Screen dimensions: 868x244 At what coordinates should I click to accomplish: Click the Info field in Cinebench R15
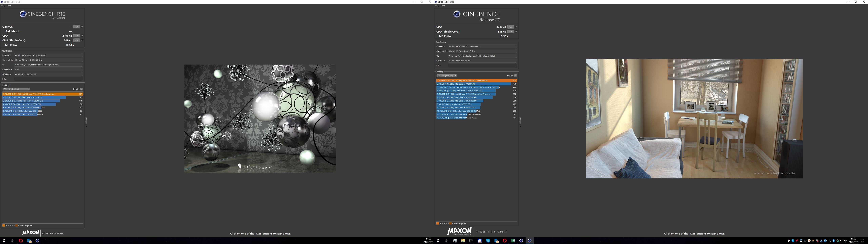(x=48, y=79)
